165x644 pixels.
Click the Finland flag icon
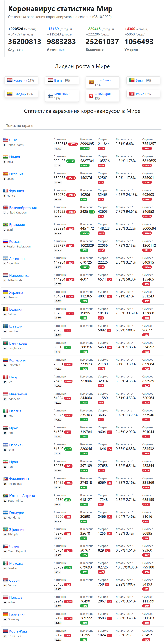click(50, 95)
